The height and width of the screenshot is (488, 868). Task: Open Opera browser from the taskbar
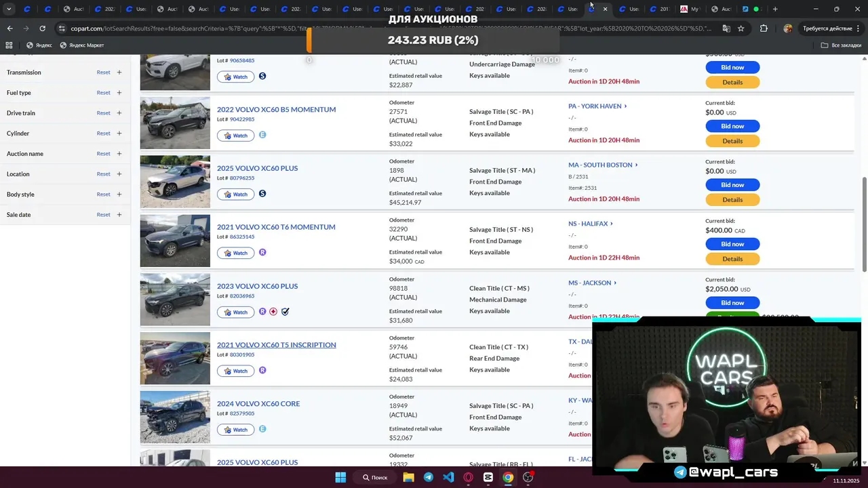pos(468,477)
